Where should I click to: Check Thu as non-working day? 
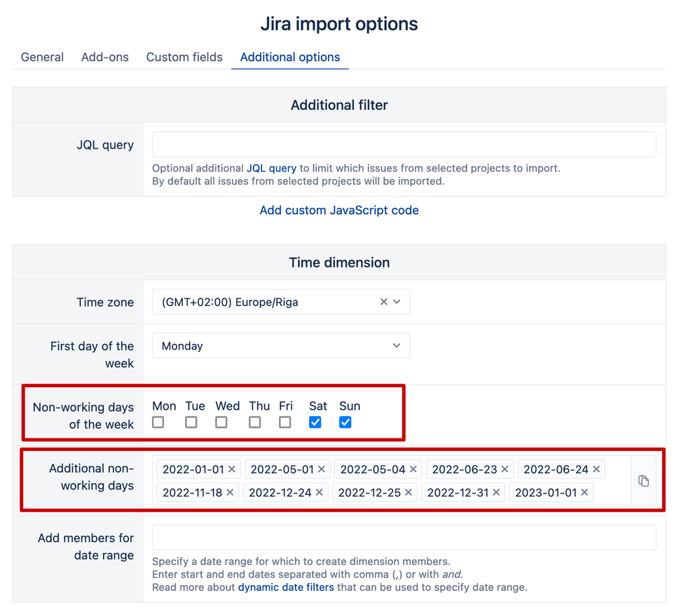255,422
